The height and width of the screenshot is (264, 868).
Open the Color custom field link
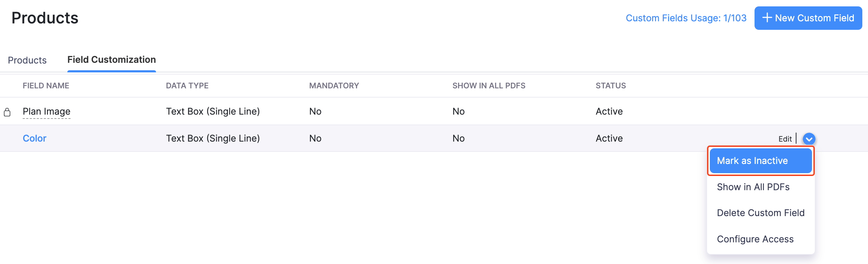[34, 138]
